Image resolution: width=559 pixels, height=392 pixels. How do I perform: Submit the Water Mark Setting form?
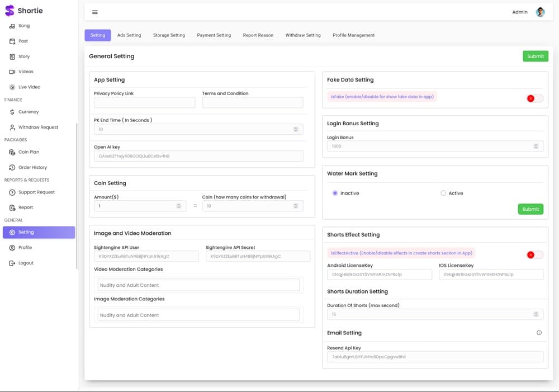[x=530, y=209]
